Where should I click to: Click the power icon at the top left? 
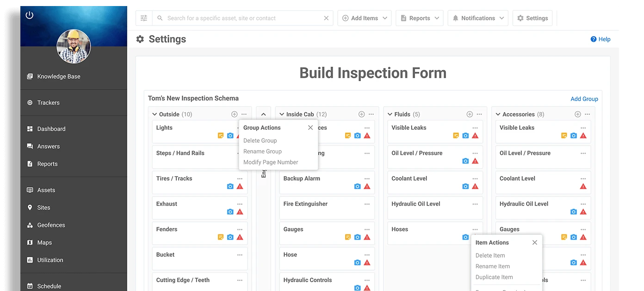[x=29, y=14]
